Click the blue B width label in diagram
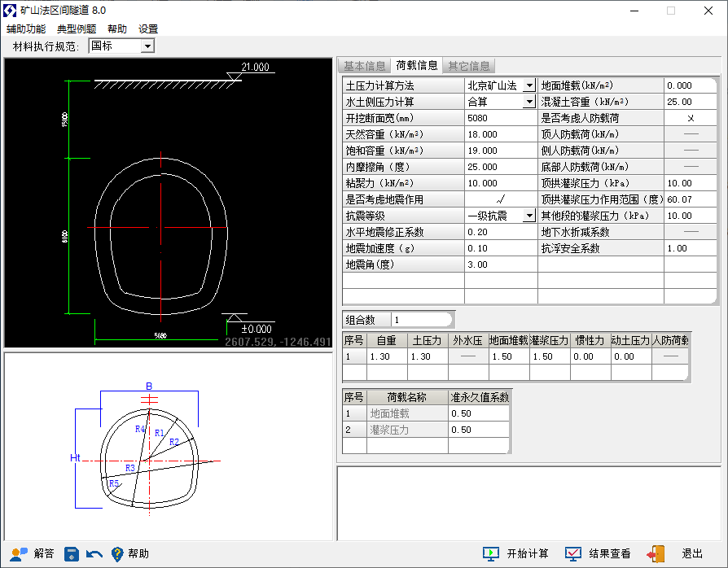 tap(149, 386)
